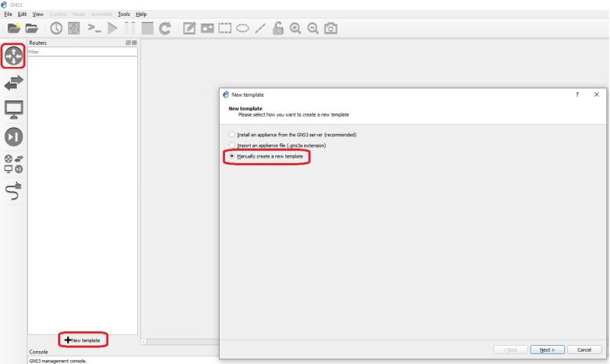Browse end devices monitor icon

14,110
